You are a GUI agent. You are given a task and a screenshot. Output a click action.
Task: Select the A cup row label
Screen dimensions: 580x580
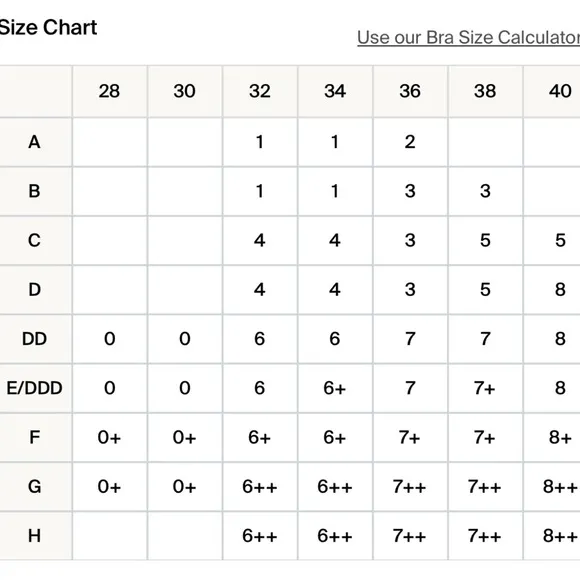(34, 142)
